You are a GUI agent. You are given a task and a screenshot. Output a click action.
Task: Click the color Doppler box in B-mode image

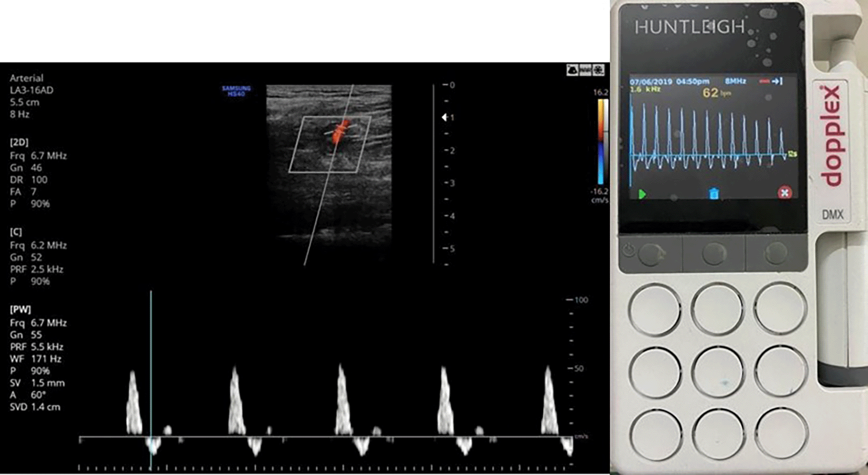(330, 144)
